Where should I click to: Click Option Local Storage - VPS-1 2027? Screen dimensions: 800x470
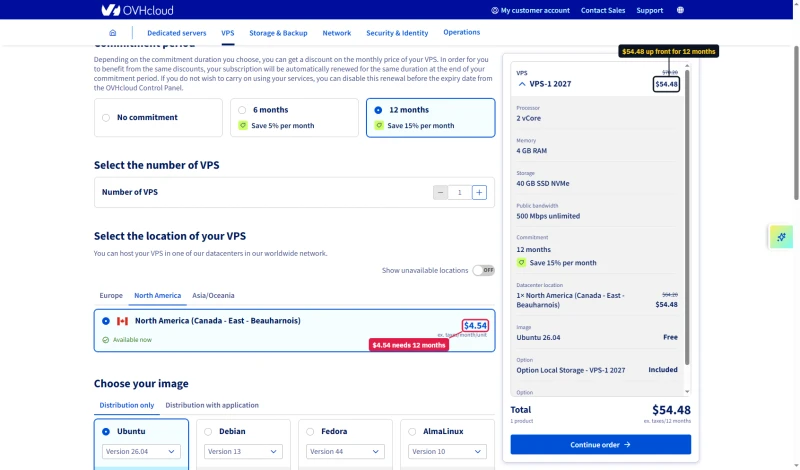570,370
